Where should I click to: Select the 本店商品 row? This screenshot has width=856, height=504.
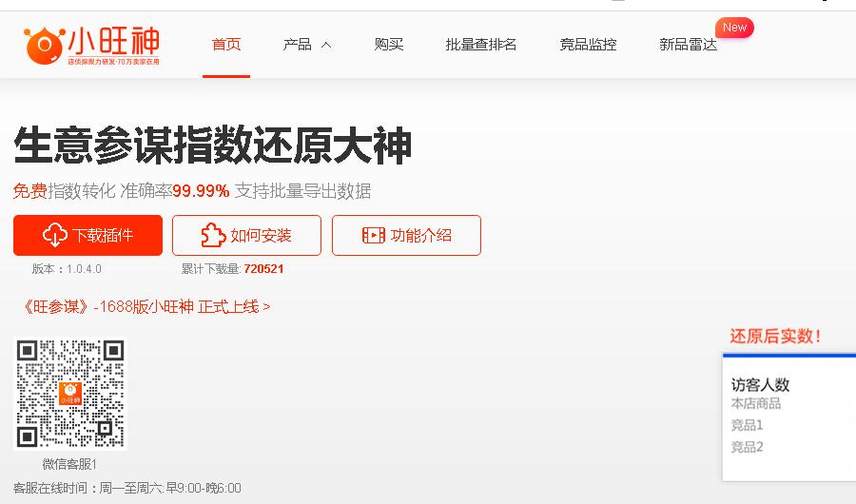[x=755, y=403]
